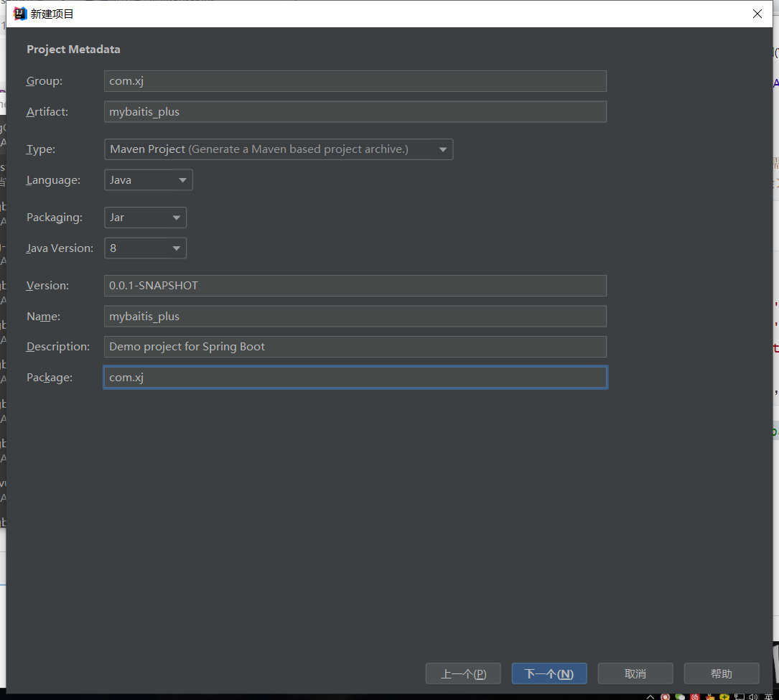Proceed with the 下一个(N) button

coord(549,673)
